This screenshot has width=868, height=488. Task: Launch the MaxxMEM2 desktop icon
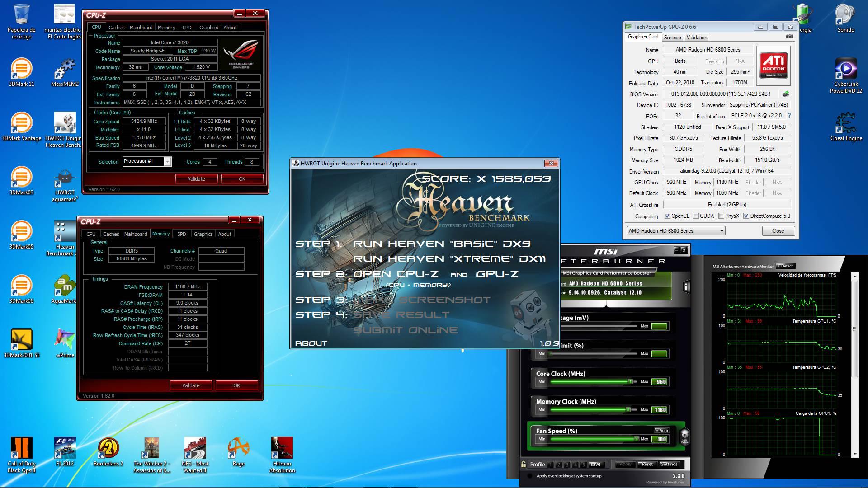click(x=65, y=72)
